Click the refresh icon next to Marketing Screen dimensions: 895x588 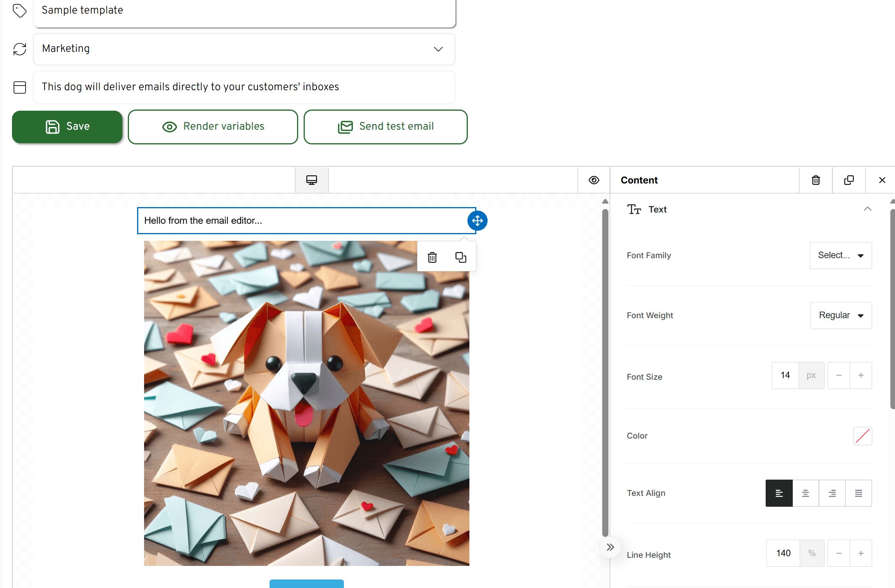coord(19,49)
